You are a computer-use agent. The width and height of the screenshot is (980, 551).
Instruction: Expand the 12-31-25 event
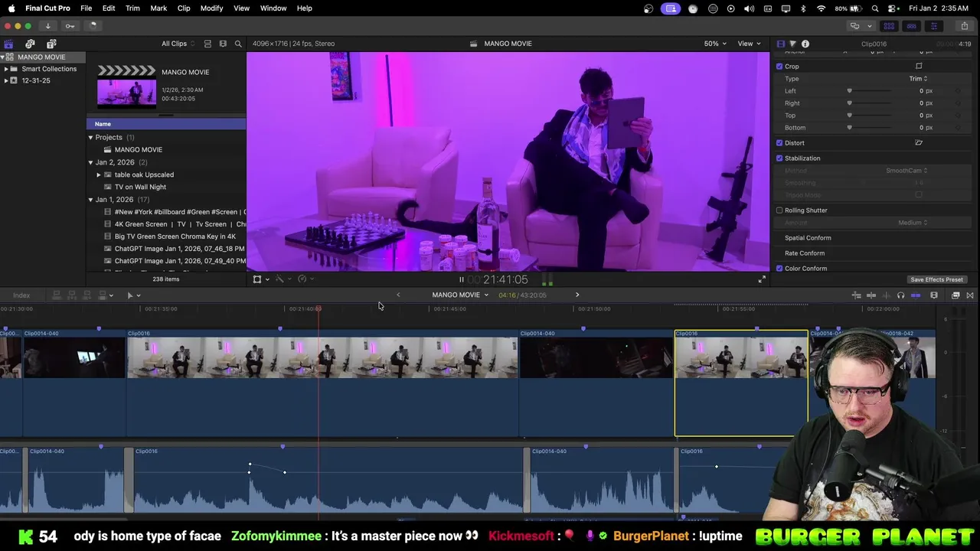click(6, 80)
